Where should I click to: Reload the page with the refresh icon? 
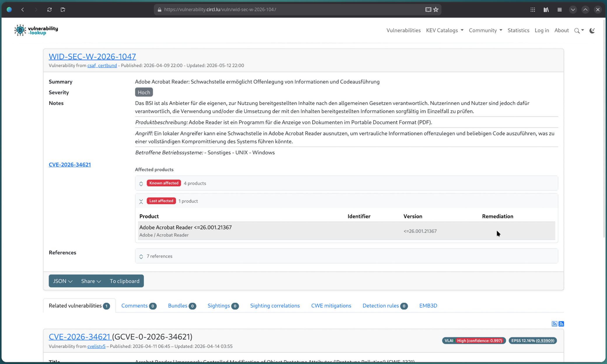click(x=49, y=10)
